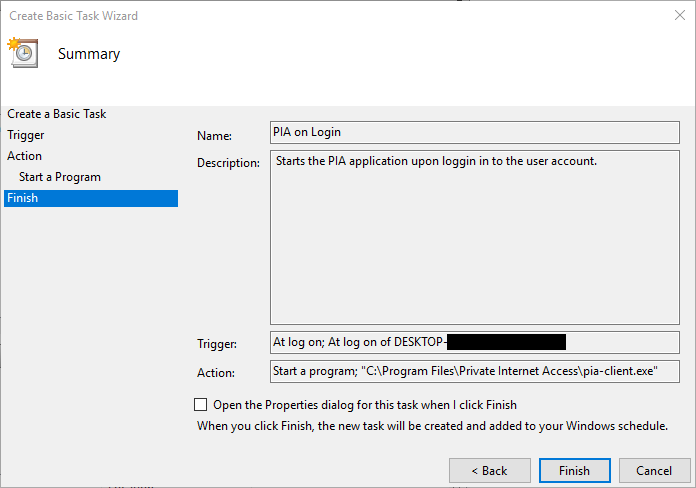696x488 pixels.
Task: Go to the Create a Basic Task step
Action: click(57, 114)
